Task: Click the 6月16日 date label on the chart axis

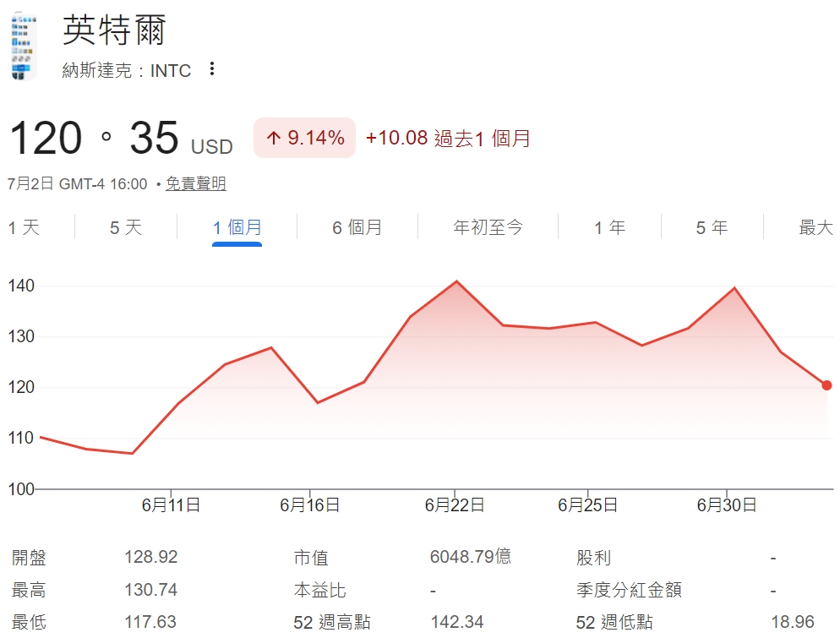Action: click(x=309, y=504)
